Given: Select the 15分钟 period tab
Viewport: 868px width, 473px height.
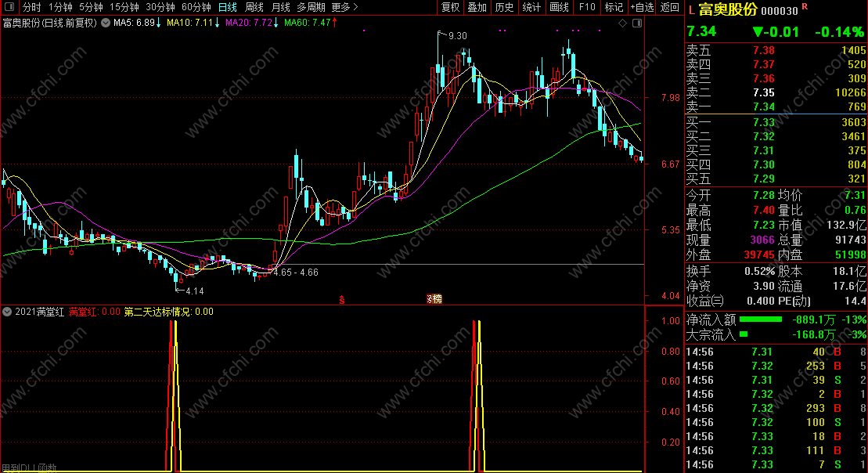Looking at the screenshot, I should point(124,7).
